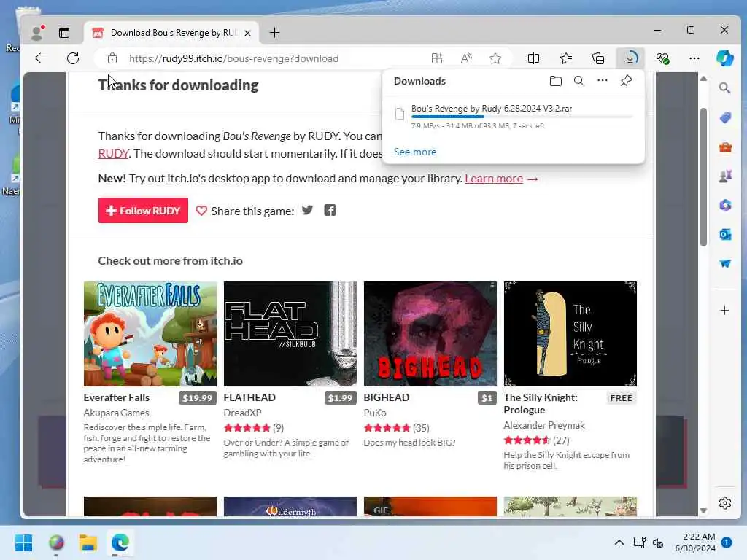747x560 pixels.
Task: Open Browser essentials heart icon
Action: tap(662, 58)
